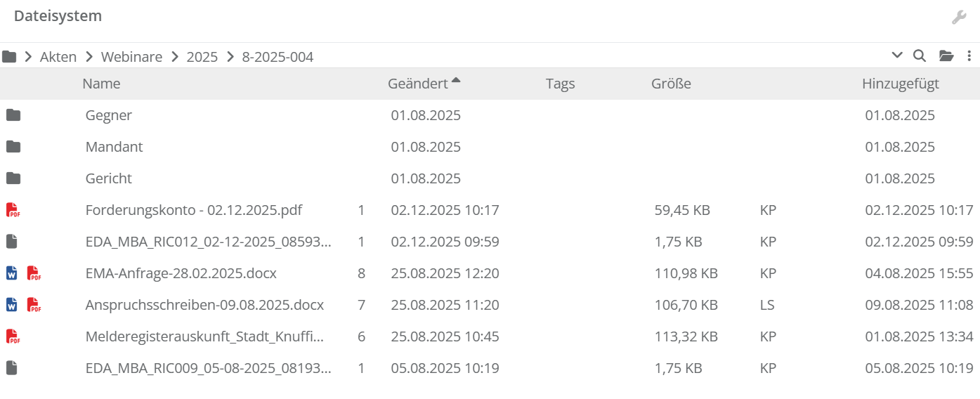Expand breadcrumb chevron after Webinare
Screen dimensions: 980x399
[x=174, y=57]
